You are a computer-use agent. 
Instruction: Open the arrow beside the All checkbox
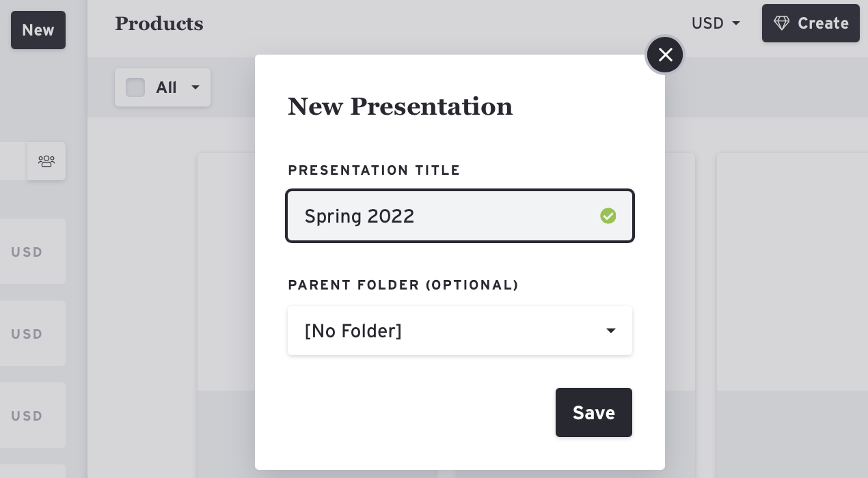(x=195, y=87)
